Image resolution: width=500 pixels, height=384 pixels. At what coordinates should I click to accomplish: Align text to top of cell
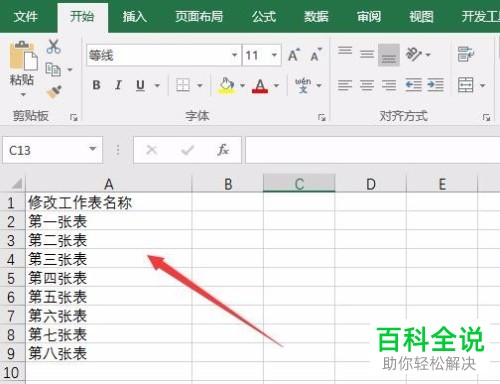coord(345,52)
